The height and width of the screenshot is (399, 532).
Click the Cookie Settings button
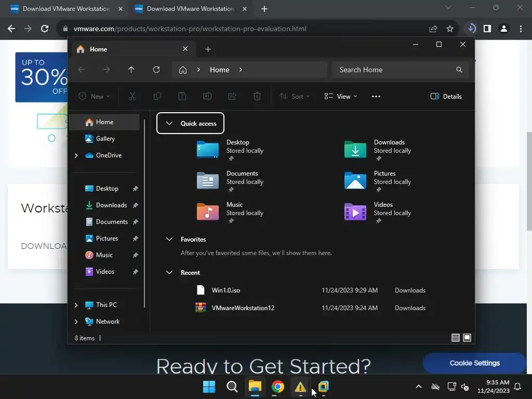[474, 363]
